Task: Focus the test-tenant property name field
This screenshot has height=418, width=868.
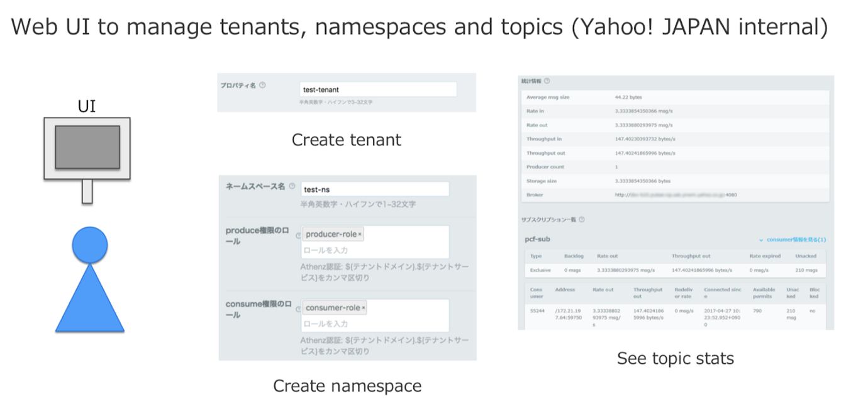Action: pyautogui.click(x=378, y=89)
